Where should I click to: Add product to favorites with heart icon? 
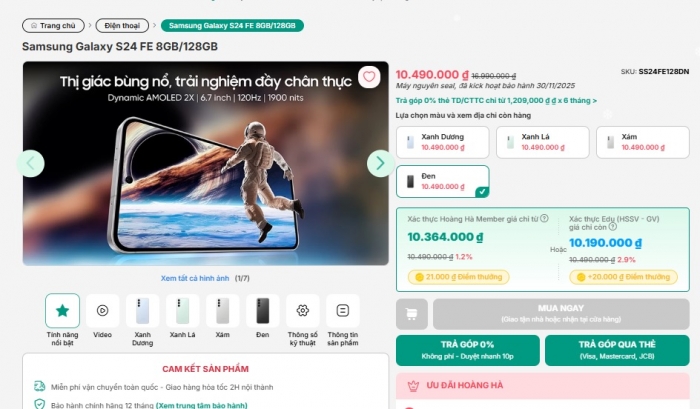369,77
